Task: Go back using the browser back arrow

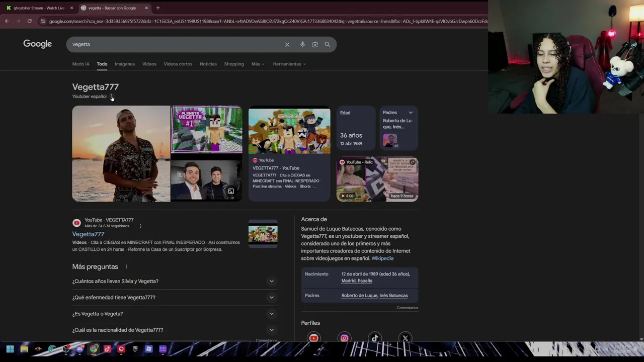Action: 7,21
